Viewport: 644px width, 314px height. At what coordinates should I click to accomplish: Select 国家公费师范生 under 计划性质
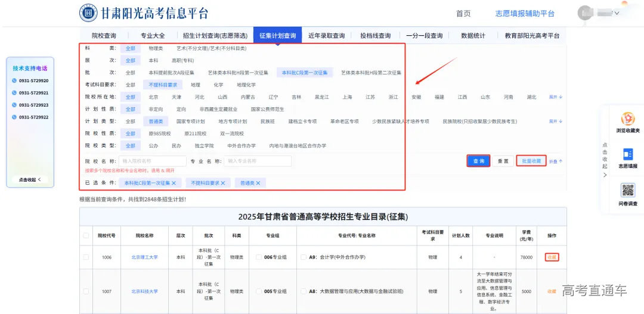(x=267, y=110)
